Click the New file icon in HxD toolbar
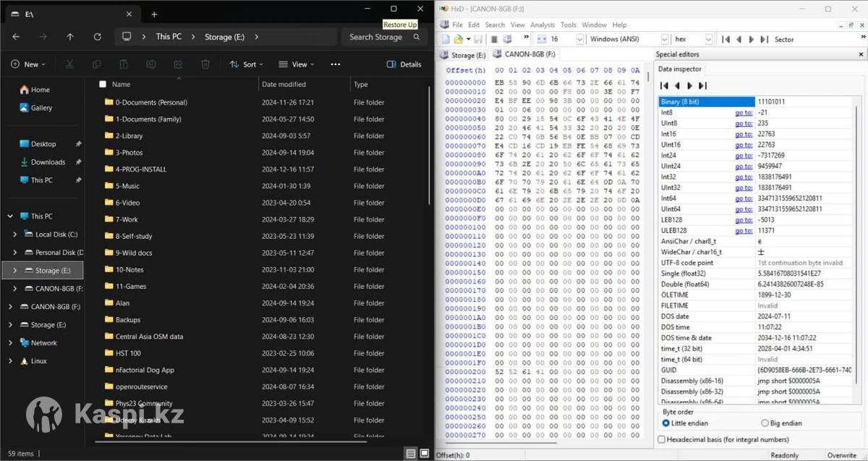The width and height of the screenshot is (868, 461). [x=446, y=39]
